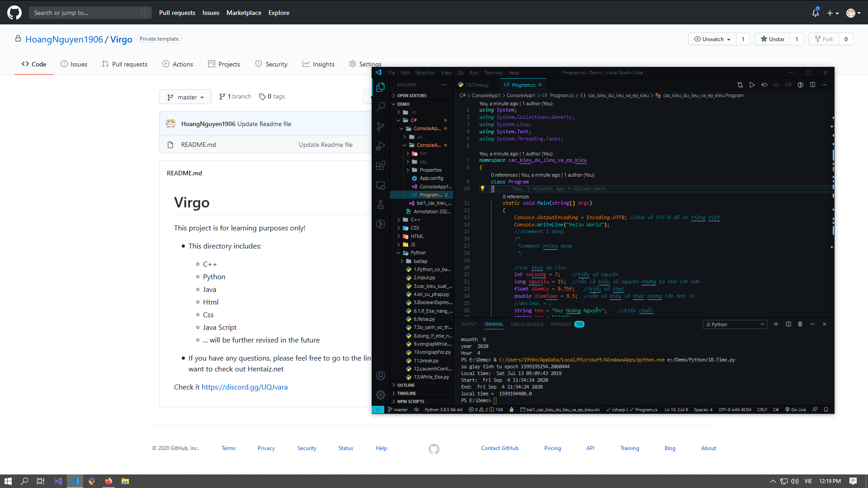Expand the OPEN EDITORS section
The height and width of the screenshot is (488, 868).
(x=411, y=95)
